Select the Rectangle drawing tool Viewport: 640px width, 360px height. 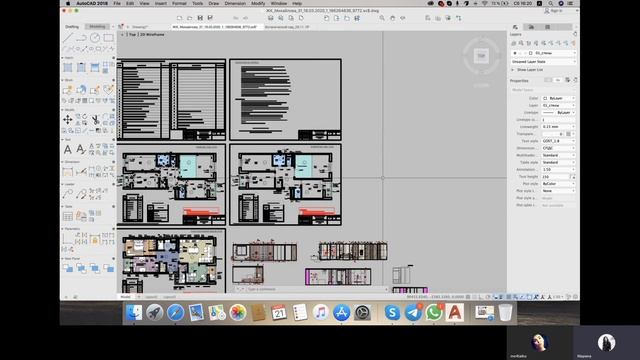(108, 38)
